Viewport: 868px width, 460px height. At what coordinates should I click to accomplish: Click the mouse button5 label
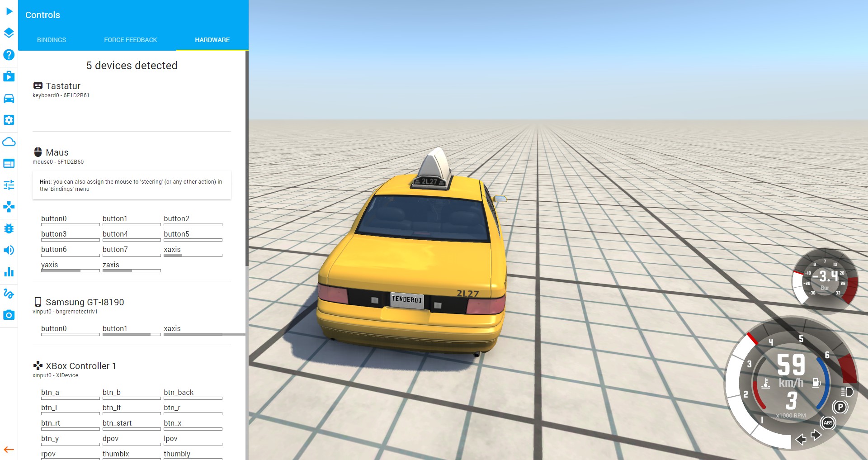[176, 234]
